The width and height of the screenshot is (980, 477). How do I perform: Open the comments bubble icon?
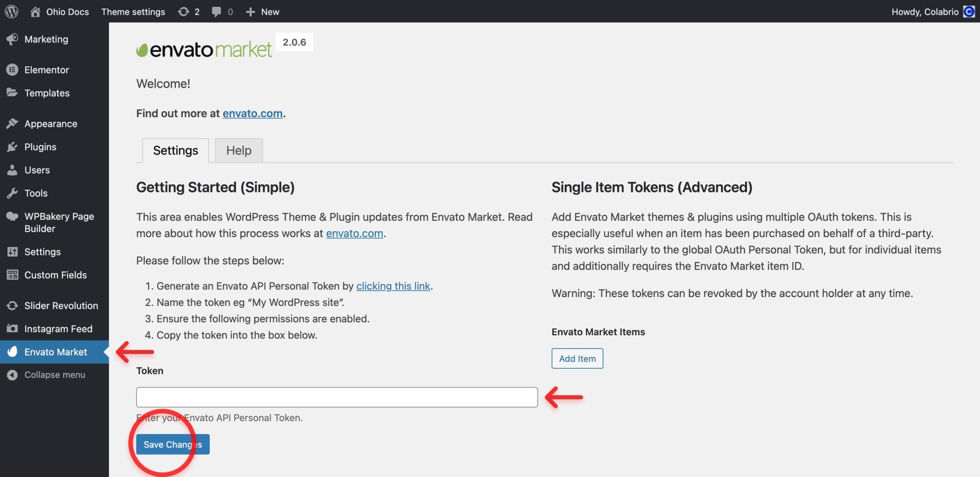pyautogui.click(x=216, y=12)
